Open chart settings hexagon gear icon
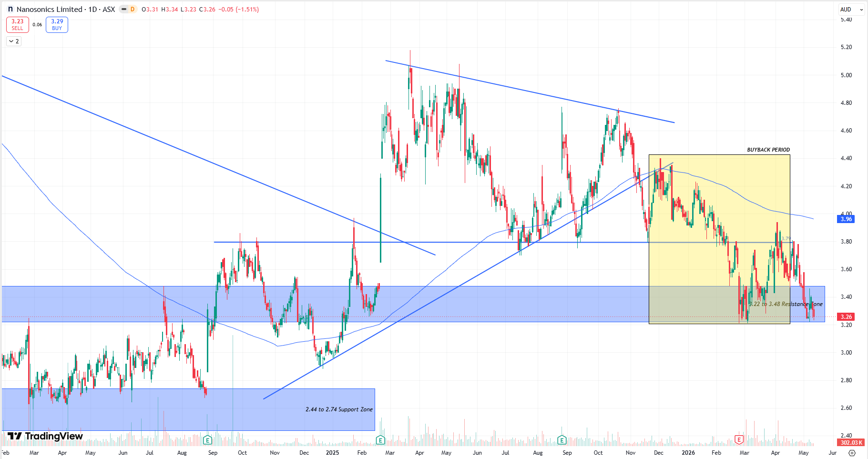This screenshot has height=459, width=868. point(852,452)
